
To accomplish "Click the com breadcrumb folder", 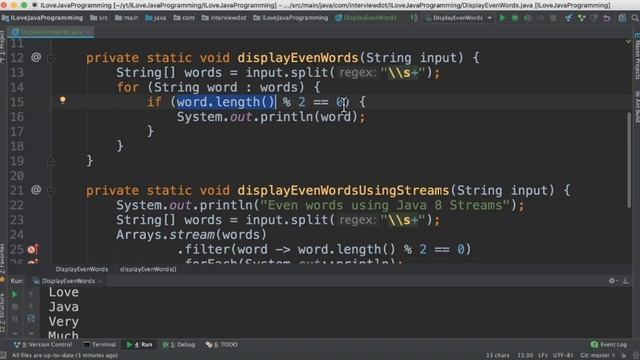I will (184, 18).
